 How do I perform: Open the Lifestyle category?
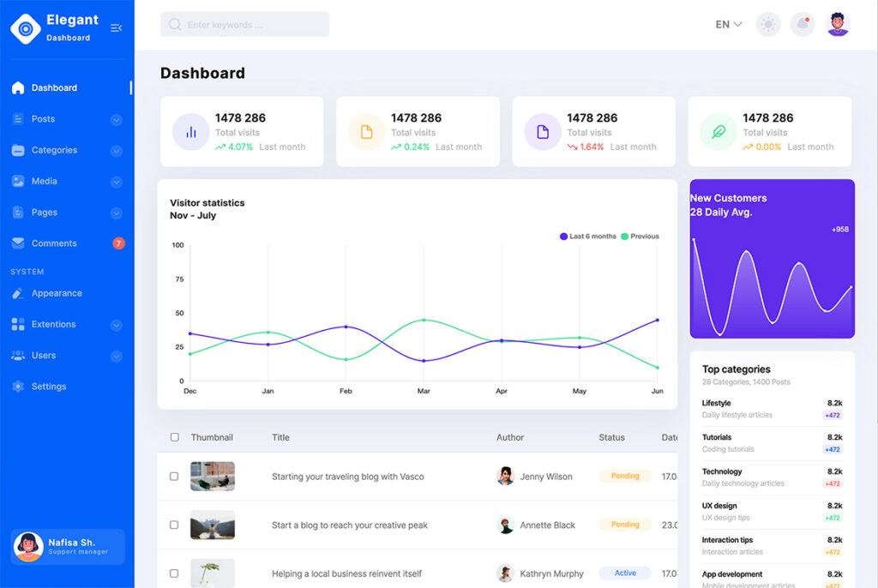pyautogui.click(x=772, y=409)
